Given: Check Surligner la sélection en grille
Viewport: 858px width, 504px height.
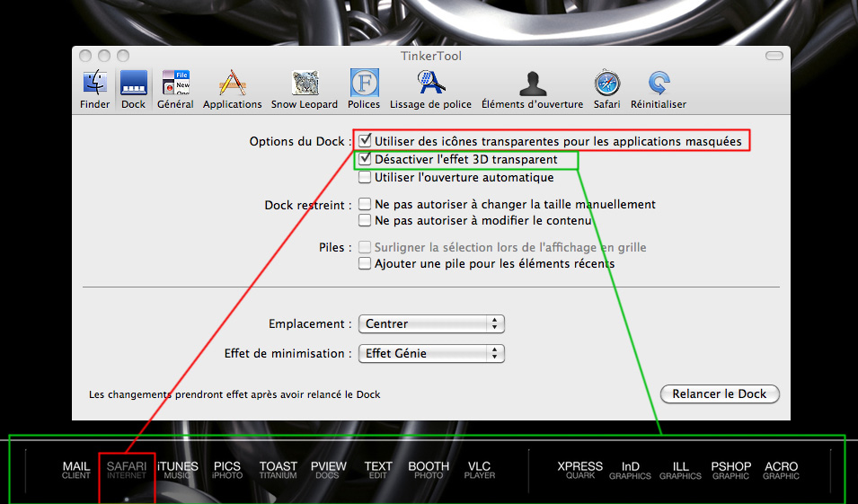Looking at the screenshot, I should [365, 247].
